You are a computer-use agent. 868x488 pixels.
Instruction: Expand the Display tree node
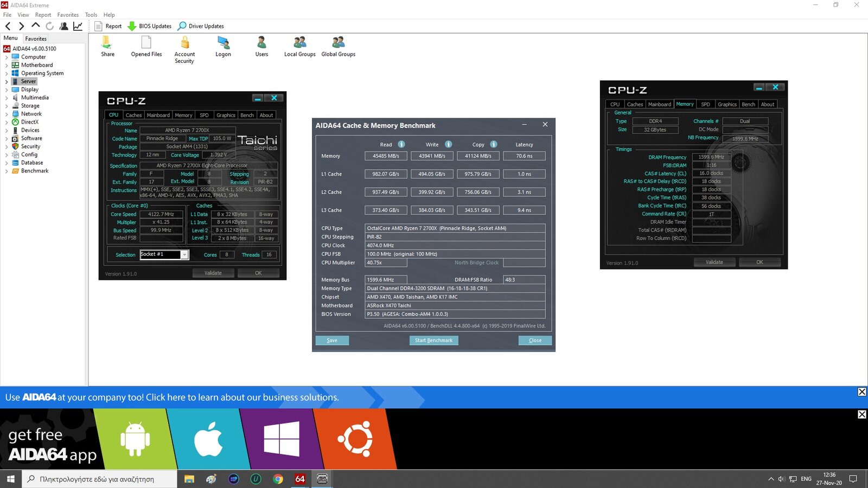click(7, 89)
